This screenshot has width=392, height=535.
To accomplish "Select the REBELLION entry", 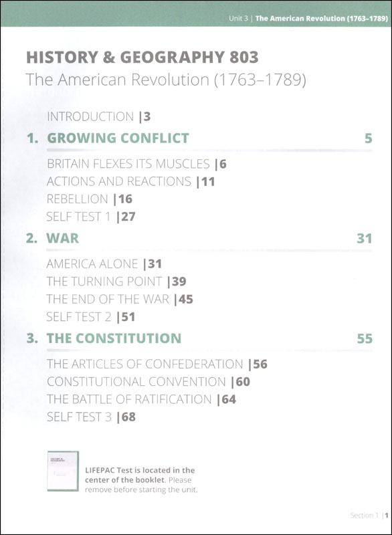I will coord(90,199).
